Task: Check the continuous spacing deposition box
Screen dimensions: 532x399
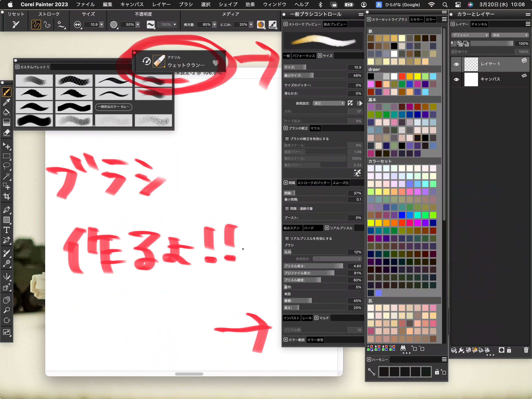Action: pos(287,209)
